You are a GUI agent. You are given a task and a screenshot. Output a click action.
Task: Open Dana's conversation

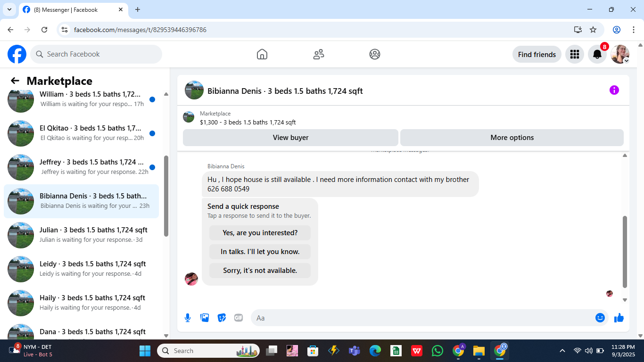81,329
